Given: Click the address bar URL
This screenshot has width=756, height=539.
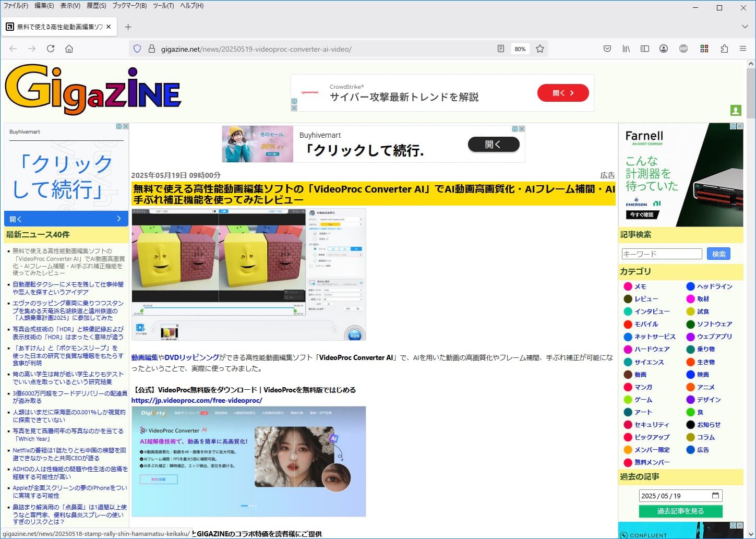Looking at the screenshot, I should (x=256, y=49).
